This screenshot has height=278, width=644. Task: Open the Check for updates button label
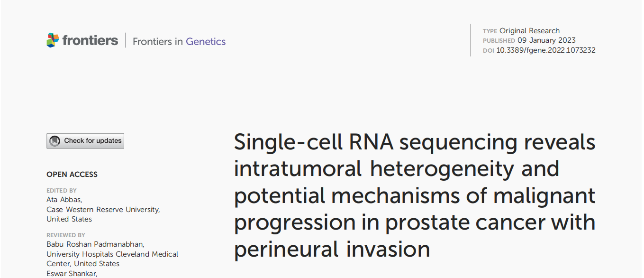93,140
